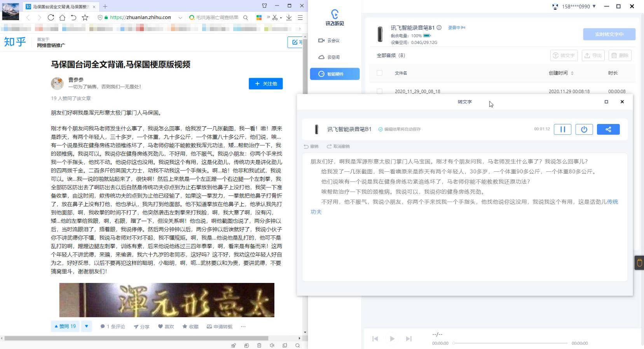Reload the Zhihu page in the browser
644x349 pixels.
[x=51, y=17]
